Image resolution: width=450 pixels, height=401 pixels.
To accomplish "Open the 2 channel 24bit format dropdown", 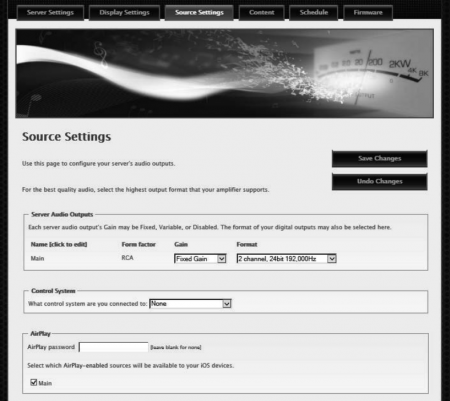I will [x=287, y=259].
